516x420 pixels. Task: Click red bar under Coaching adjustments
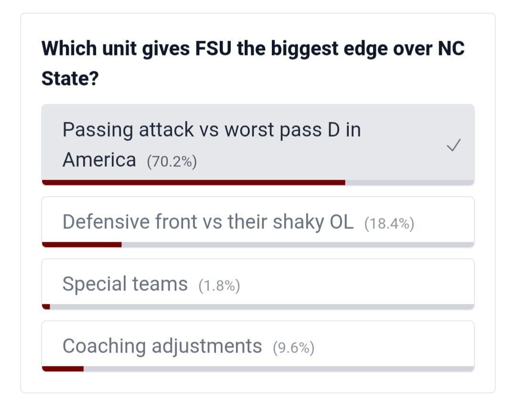pyautogui.click(x=63, y=368)
